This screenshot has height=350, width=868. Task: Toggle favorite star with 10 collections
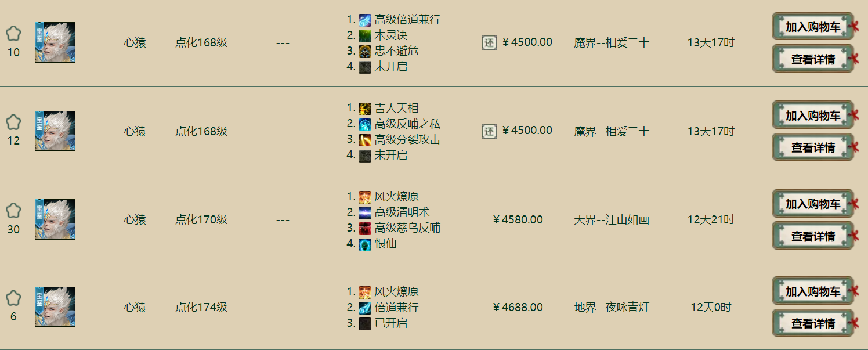click(x=13, y=34)
